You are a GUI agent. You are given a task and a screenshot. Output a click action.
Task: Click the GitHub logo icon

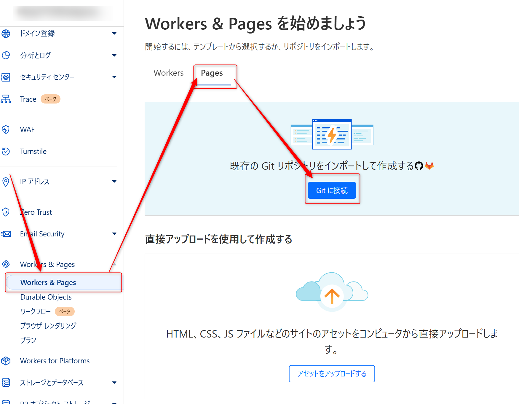pyautogui.click(x=419, y=166)
